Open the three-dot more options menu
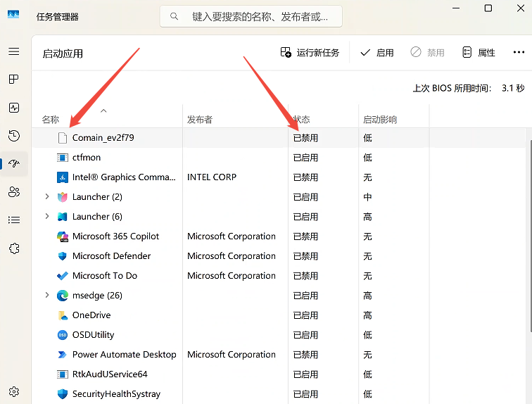This screenshot has width=532, height=404. [519, 52]
